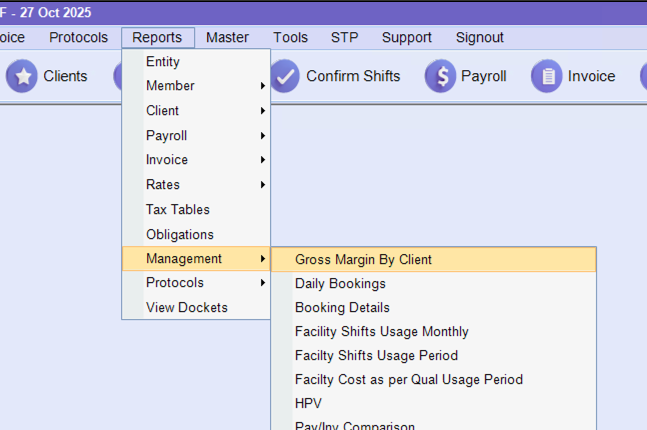
Task: Select Entity from Reports menu
Action: [163, 62]
